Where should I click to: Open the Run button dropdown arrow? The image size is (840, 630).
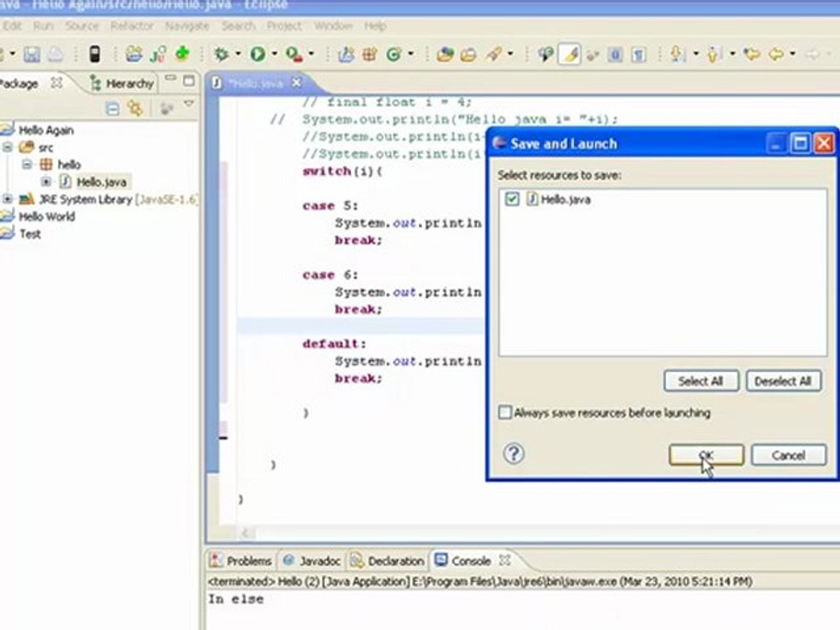274,53
